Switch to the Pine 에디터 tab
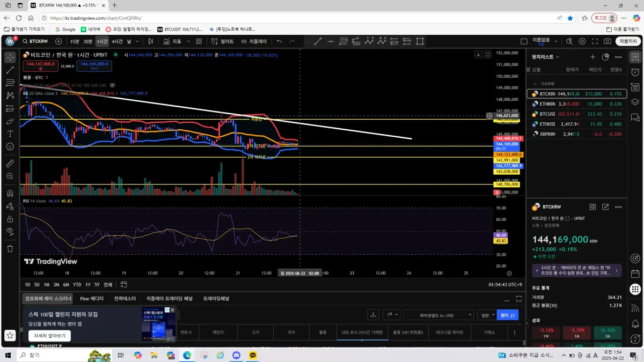 (x=92, y=299)
